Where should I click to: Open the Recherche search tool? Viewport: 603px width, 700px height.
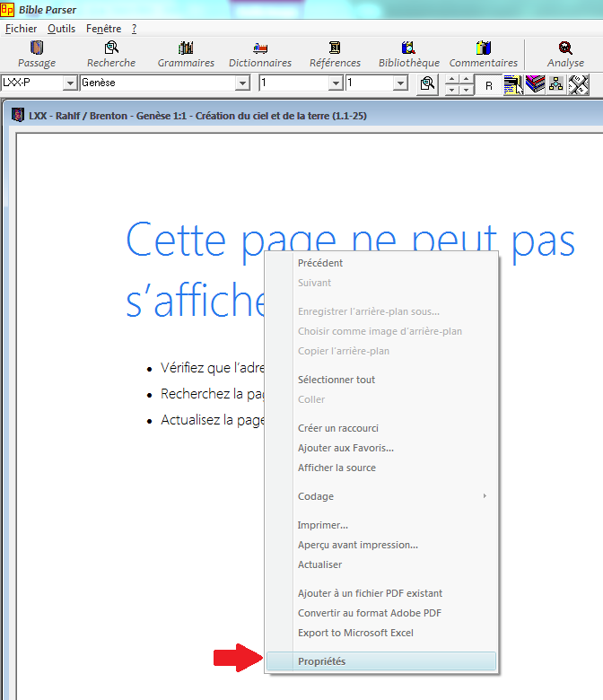pyautogui.click(x=111, y=55)
